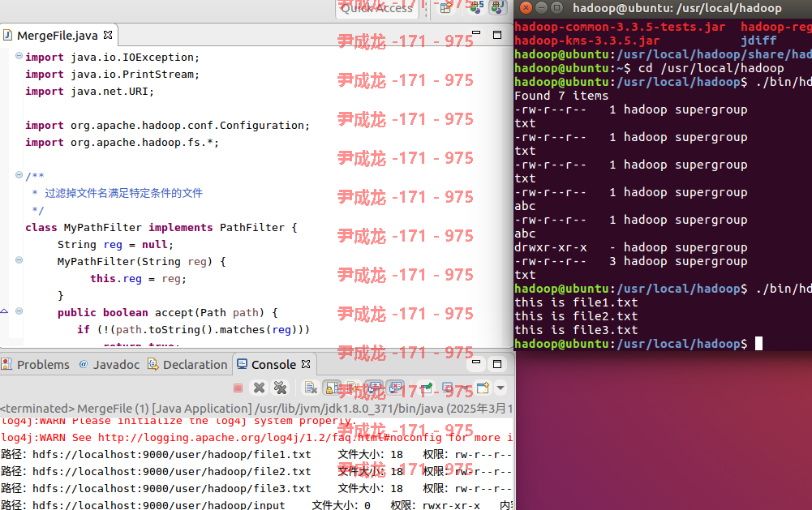Click the Open Perspective icon

pyautogui.click(x=445, y=7)
